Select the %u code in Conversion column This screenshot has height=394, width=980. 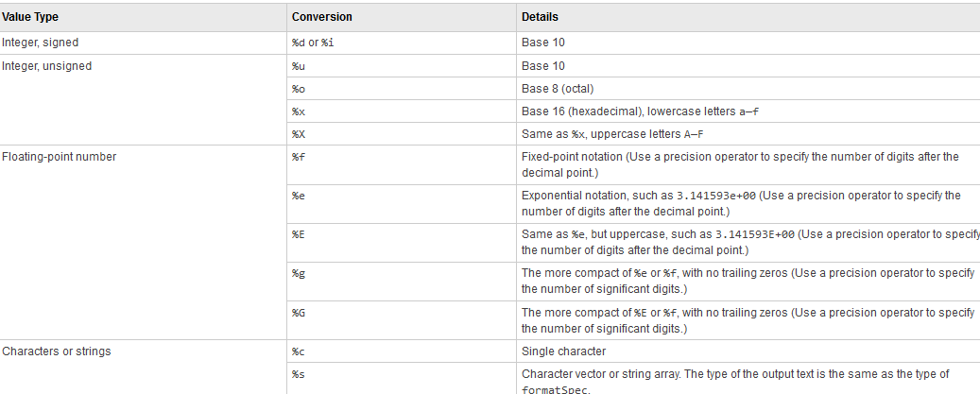click(298, 66)
